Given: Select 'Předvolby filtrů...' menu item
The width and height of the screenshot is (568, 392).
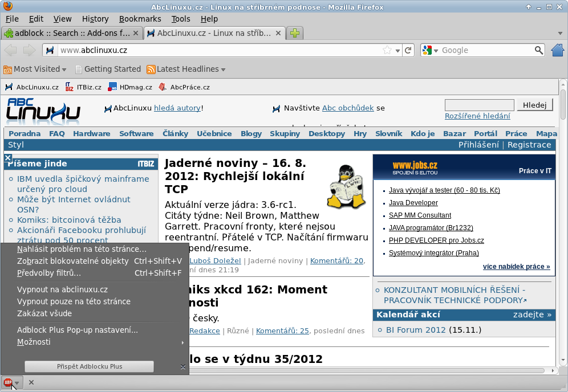Looking at the screenshot, I should tap(95, 273).
